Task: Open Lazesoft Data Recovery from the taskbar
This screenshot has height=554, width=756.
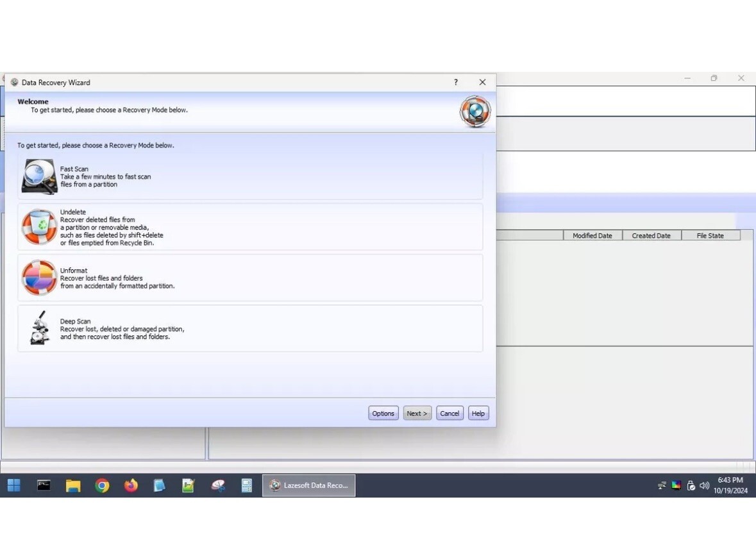Action: (x=308, y=485)
